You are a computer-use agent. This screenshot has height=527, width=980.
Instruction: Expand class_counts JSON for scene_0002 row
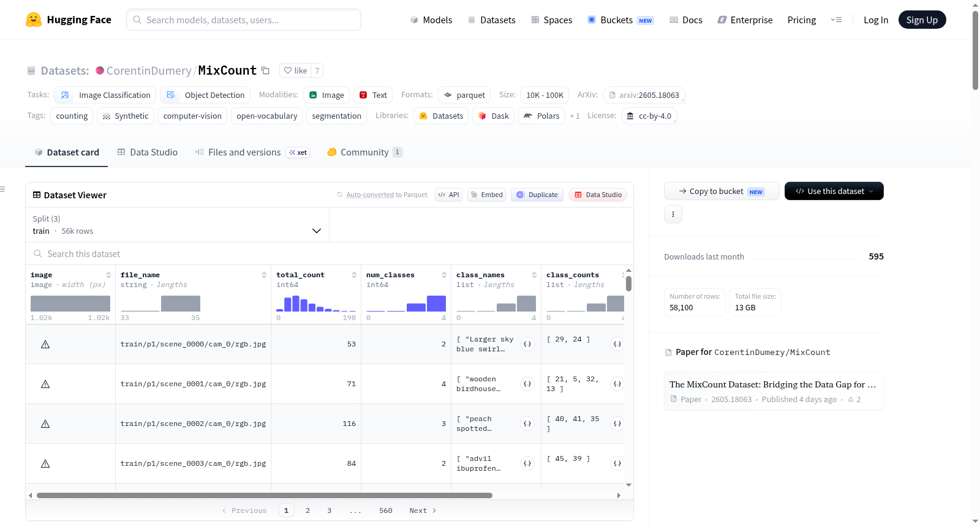coord(617,424)
